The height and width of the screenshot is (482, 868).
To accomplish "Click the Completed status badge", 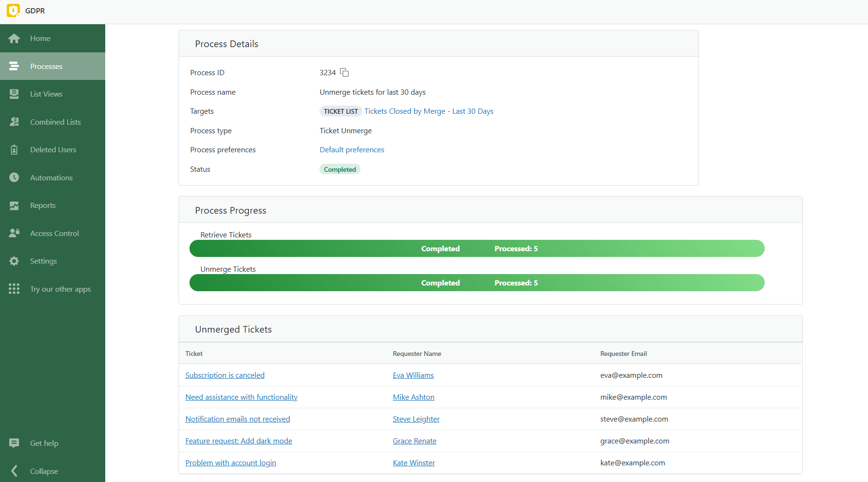I will 339,169.
